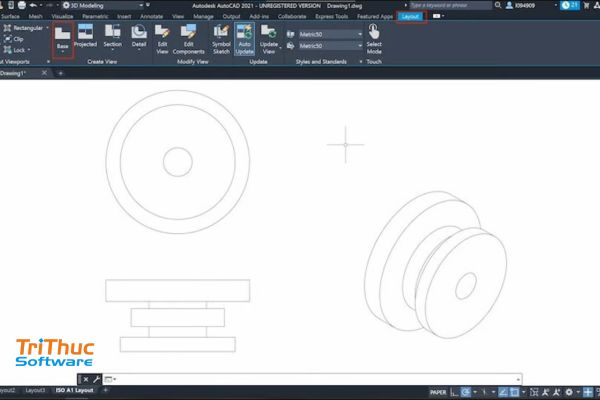Open a new drawing tab with plus
This screenshot has width=600, height=400.
(60, 73)
